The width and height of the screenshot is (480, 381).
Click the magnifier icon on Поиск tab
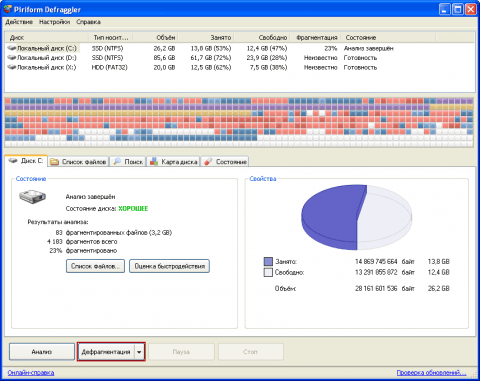(117, 162)
